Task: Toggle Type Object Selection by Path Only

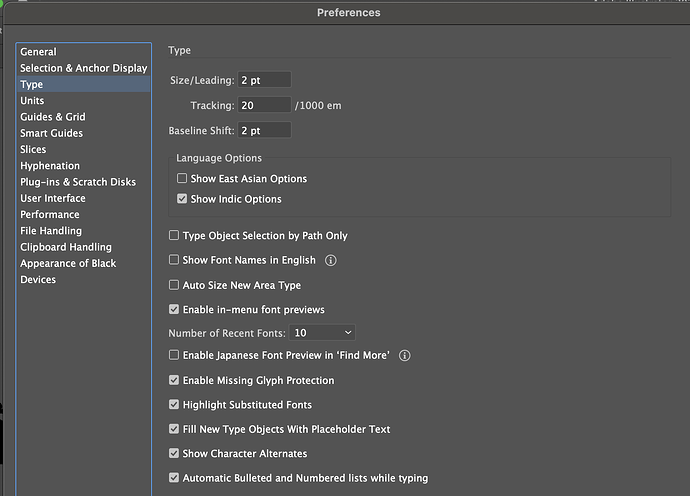Action: [x=174, y=236]
